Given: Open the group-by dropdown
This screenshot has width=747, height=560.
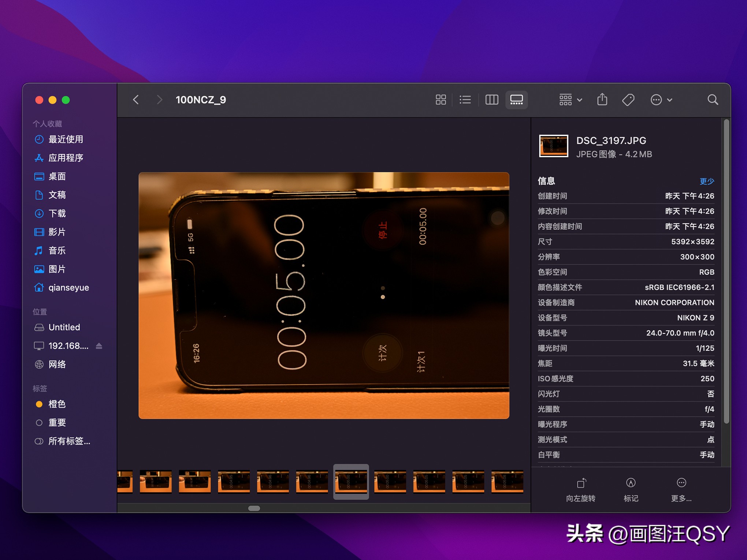Looking at the screenshot, I should (x=569, y=100).
